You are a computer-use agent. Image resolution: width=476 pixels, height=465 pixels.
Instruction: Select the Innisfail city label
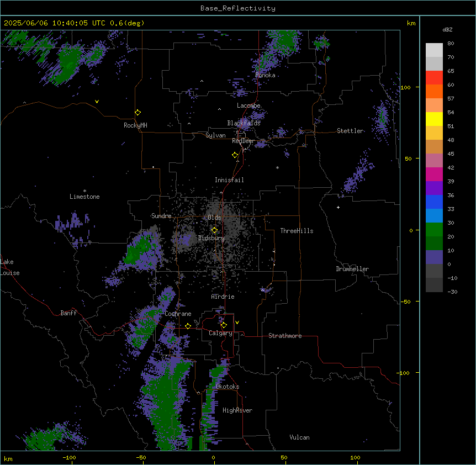[x=229, y=180]
